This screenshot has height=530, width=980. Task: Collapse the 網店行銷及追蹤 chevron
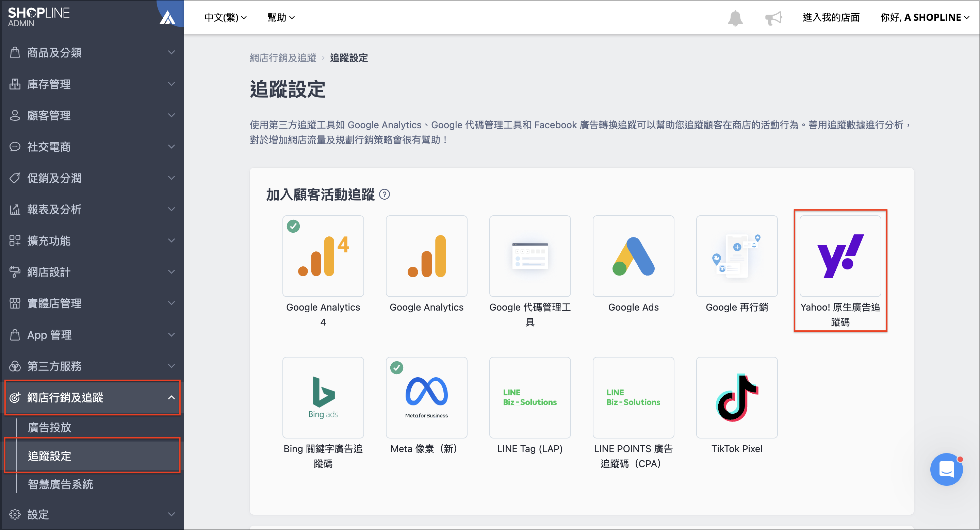point(171,397)
